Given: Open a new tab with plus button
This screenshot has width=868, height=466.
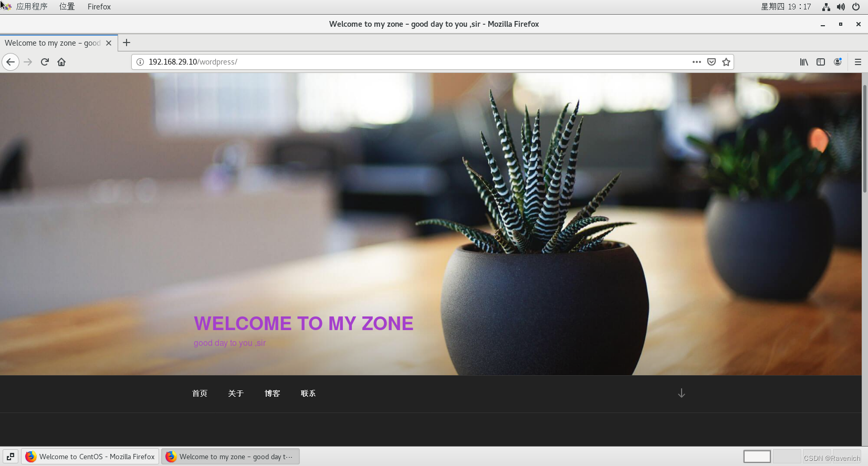Looking at the screenshot, I should [127, 43].
